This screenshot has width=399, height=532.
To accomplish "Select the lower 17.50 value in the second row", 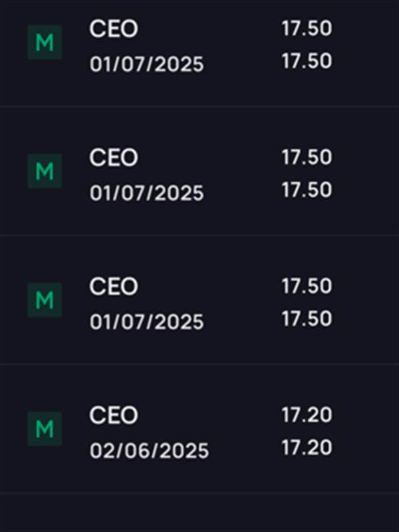I will click(307, 190).
